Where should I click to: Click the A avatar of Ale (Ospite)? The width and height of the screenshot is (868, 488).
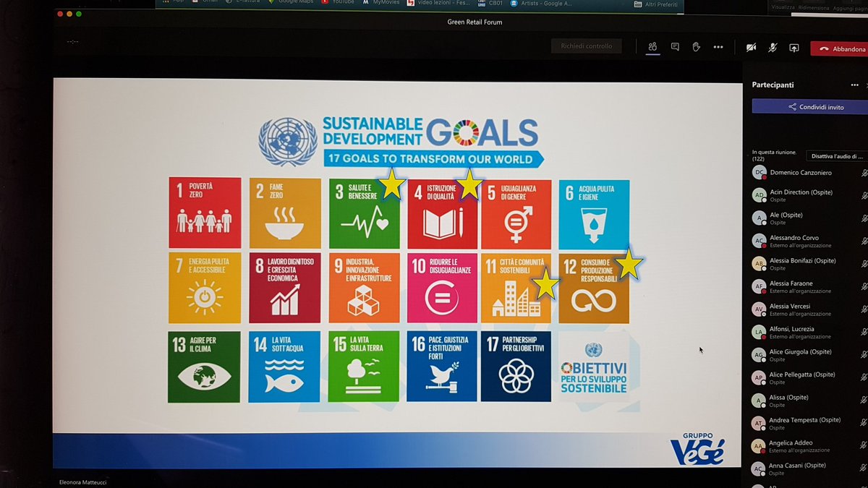pos(759,218)
